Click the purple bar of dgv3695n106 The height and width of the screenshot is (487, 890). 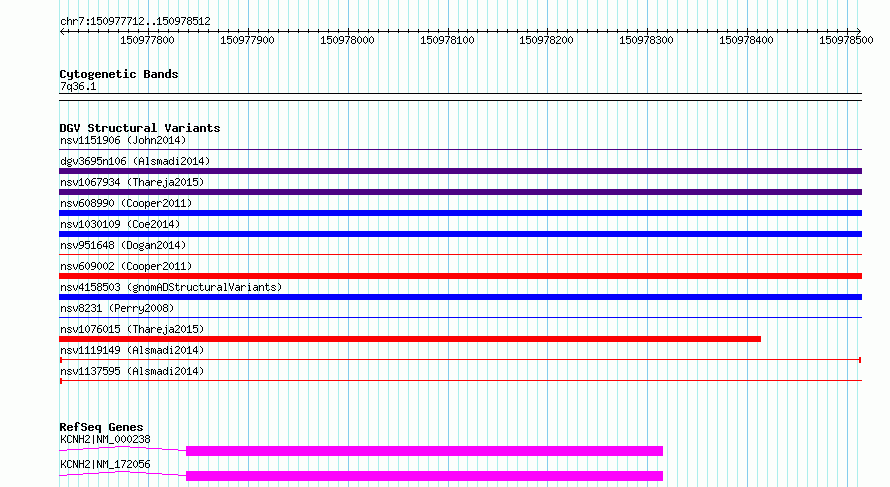[x=460, y=171]
